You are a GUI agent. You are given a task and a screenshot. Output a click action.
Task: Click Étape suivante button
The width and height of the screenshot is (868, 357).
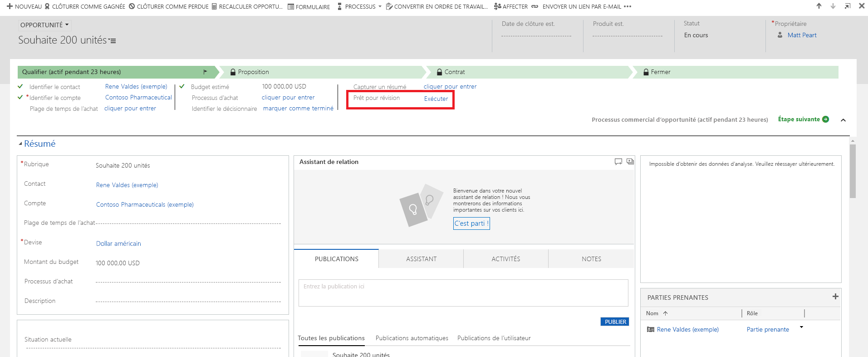803,119
